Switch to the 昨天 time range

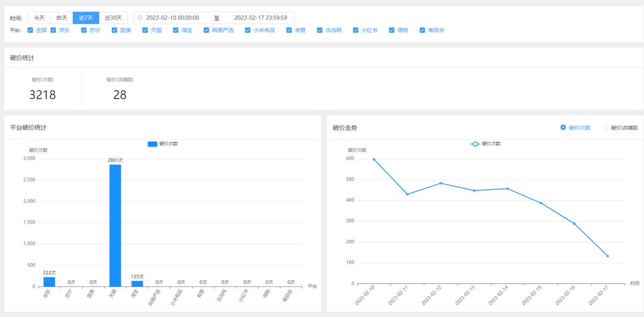[62, 18]
